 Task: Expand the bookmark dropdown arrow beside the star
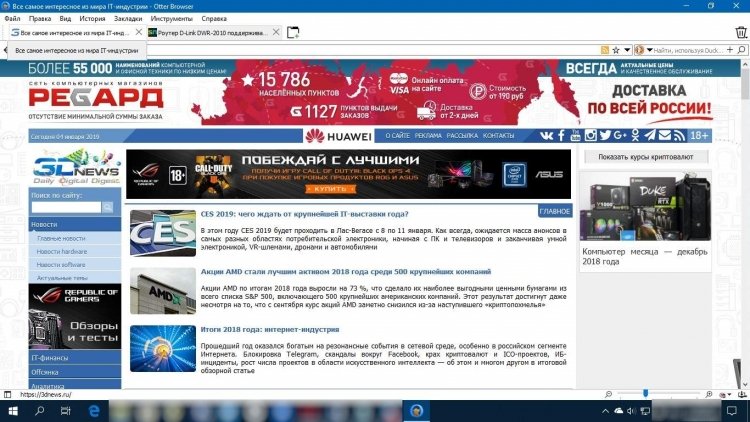[627, 50]
